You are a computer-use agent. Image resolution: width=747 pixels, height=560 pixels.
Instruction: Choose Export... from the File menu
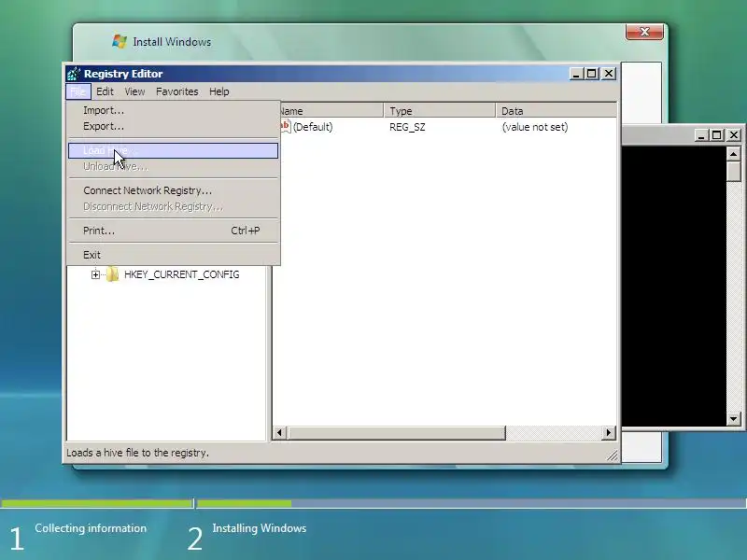click(x=173, y=126)
